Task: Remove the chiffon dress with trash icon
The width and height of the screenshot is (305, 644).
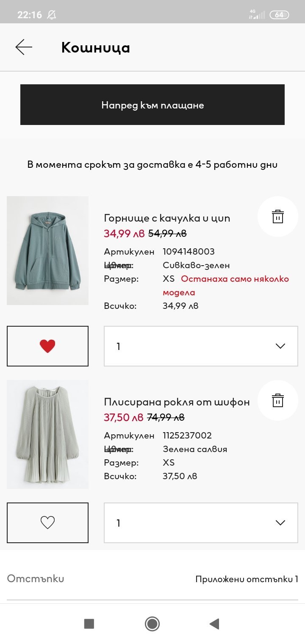Action: point(277,400)
